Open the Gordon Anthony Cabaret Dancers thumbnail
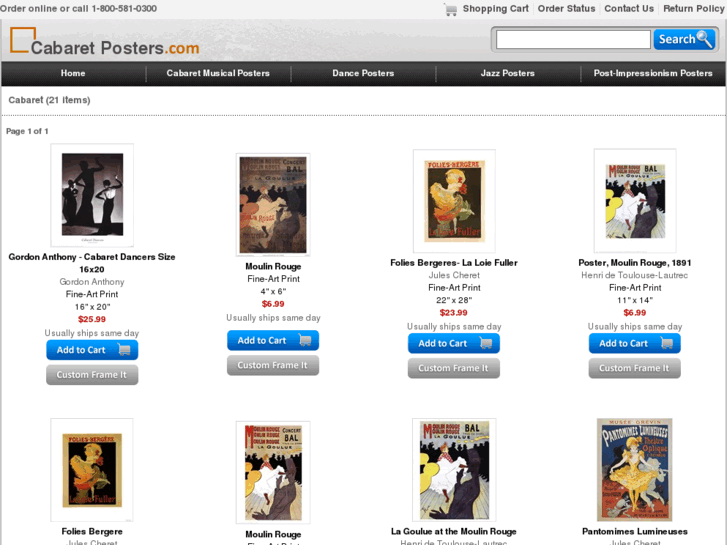727x545 pixels. [92, 195]
